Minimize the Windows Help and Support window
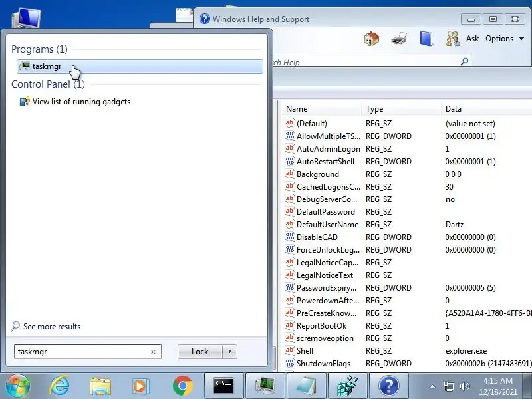532x399 pixels. [471, 19]
